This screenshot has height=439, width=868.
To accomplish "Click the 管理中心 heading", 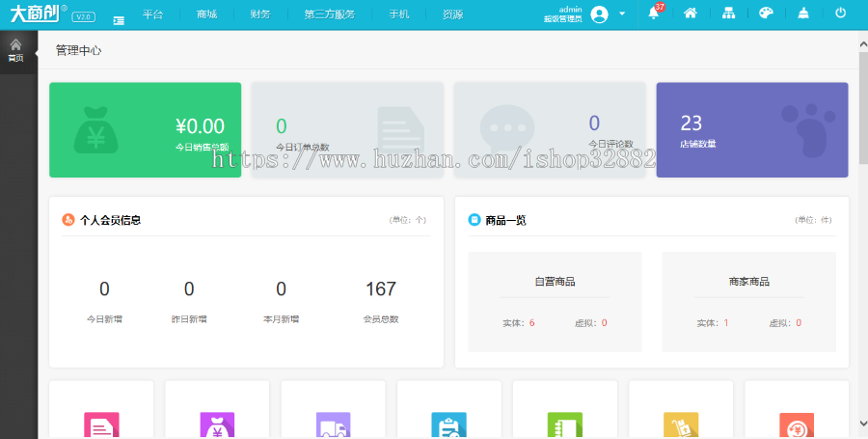I will pos(79,50).
